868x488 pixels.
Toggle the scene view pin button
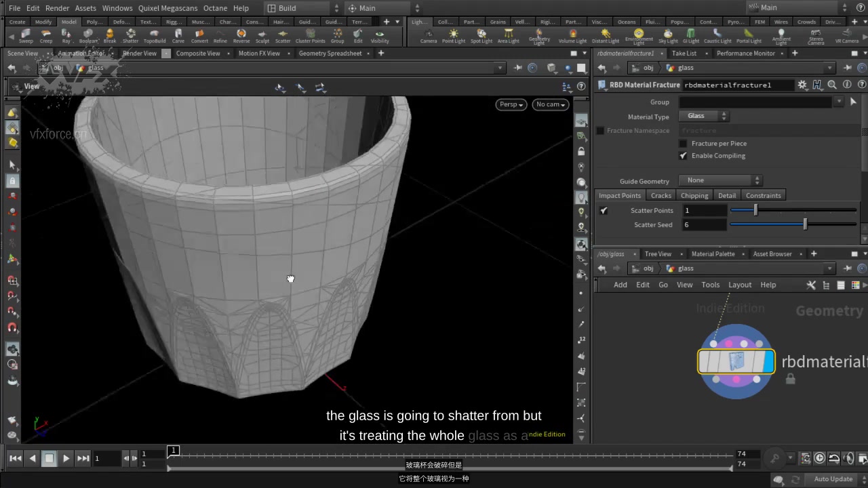(518, 68)
